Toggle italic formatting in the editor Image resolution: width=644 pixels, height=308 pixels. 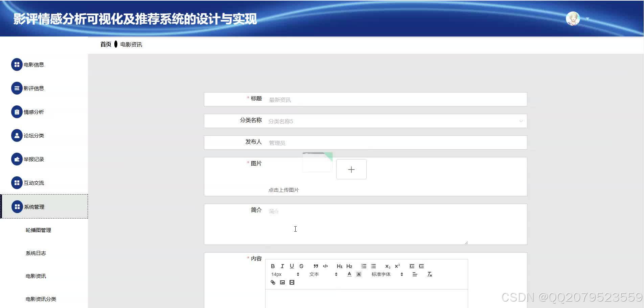tap(282, 266)
